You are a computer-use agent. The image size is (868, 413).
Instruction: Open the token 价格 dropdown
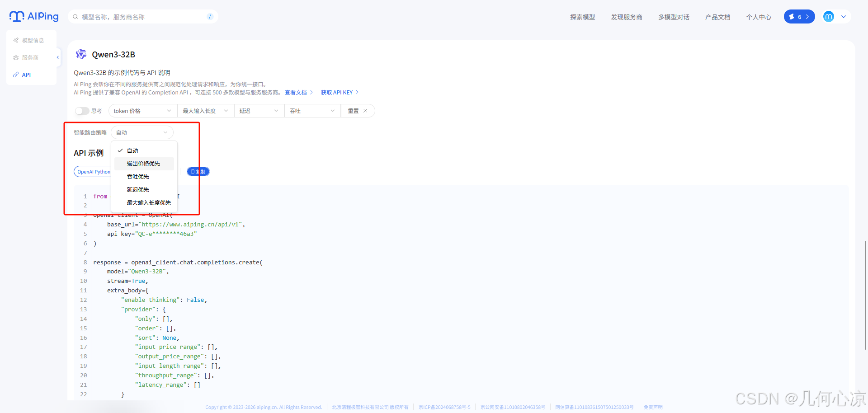[x=142, y=111]
